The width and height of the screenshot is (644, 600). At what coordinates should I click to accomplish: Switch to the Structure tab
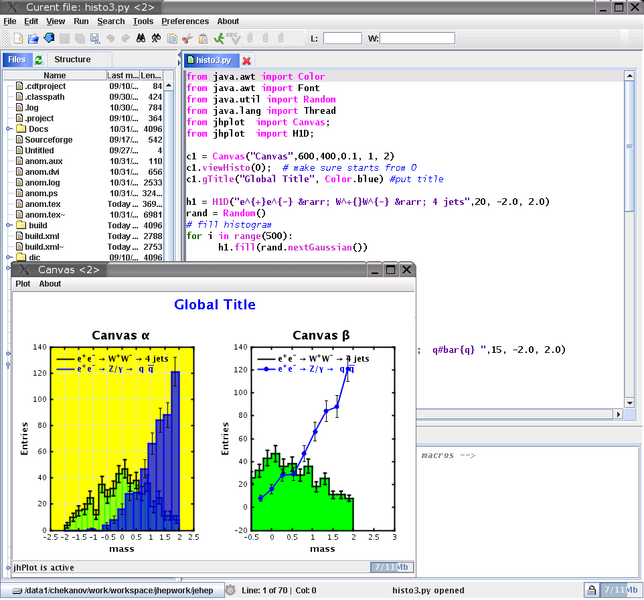(x=72, y=60)
